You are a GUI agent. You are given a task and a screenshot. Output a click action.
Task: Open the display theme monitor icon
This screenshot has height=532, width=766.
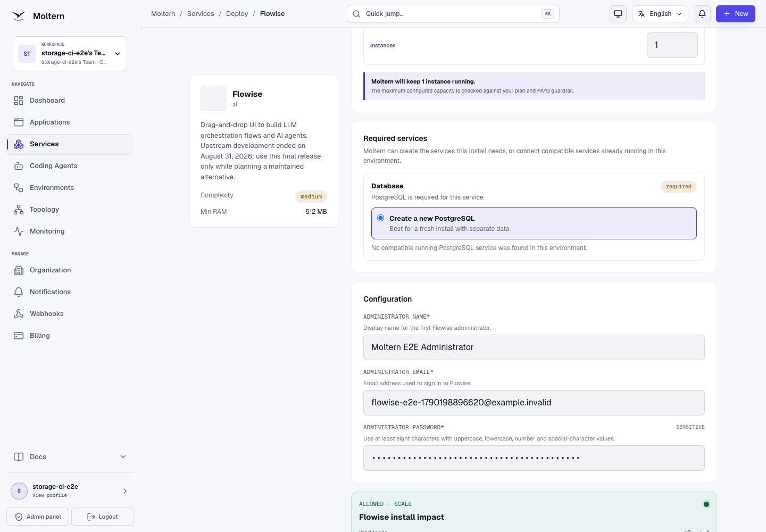pyautogui.click(x=618, y=14)
